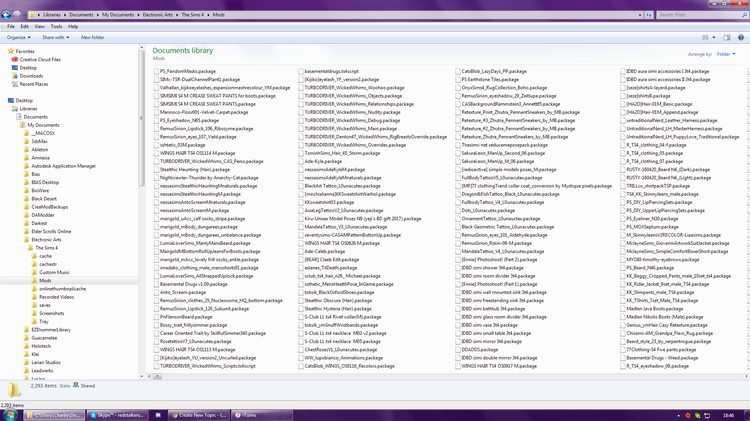Go to Electronic Arts in the address breadcrumb

coord(158,15)
